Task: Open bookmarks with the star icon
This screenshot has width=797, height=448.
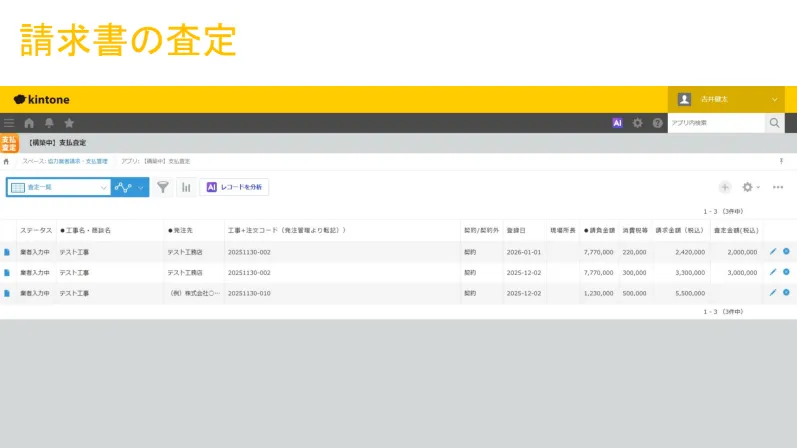Action: click(69, 123)
